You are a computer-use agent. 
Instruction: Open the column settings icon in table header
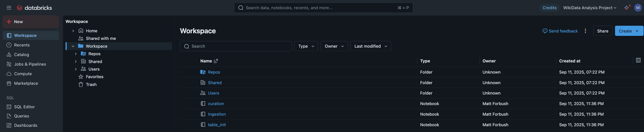(x=638, y=60)
